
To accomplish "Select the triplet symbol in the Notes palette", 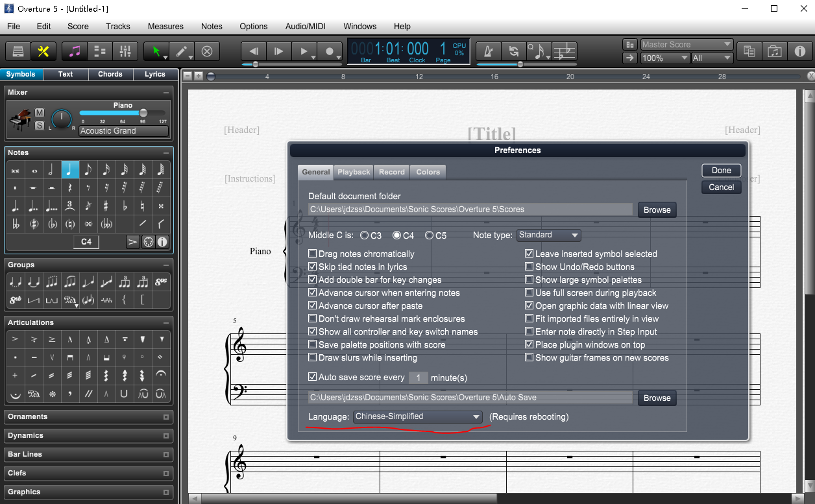I will [69, 206].
